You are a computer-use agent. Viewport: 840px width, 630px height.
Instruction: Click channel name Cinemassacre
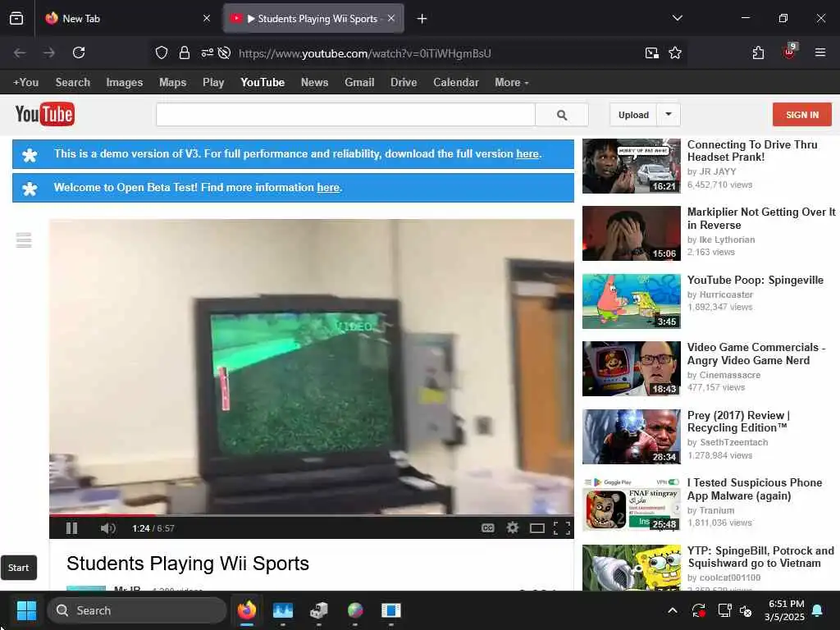point(729,375)
